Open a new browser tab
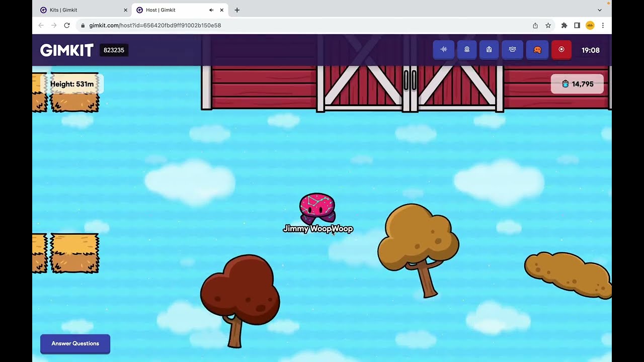Viewport: 644px width, 362px height. pyautogui.click(x=237, y=10)
